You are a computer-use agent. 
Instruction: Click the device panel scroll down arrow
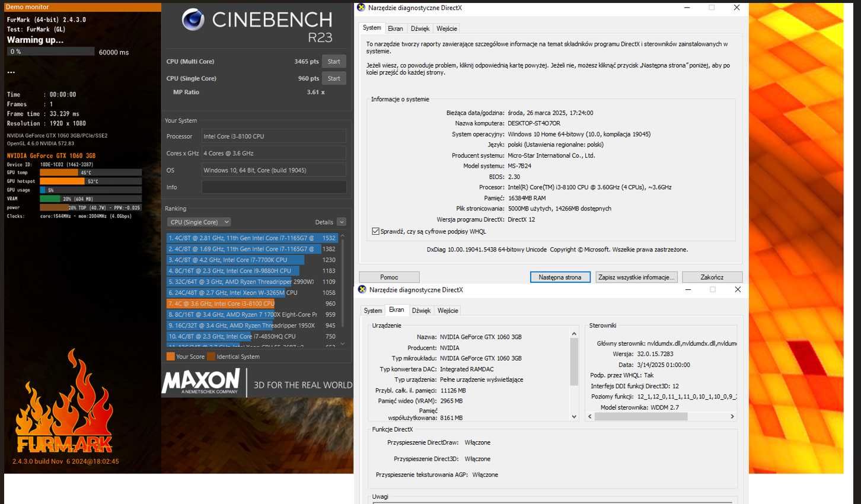click(x=574, y=417)
